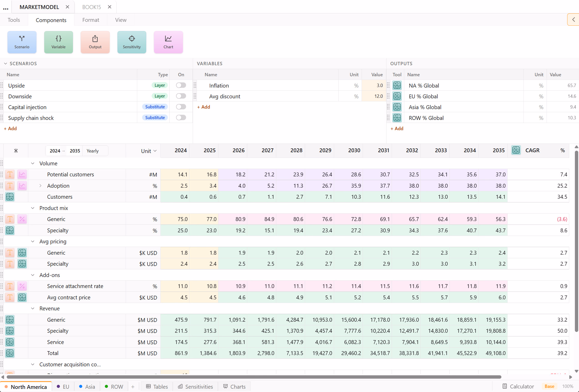This screenshot has width=579, height=392.
Task: Collapse the Volume group
Action: (x=33, y=163)
